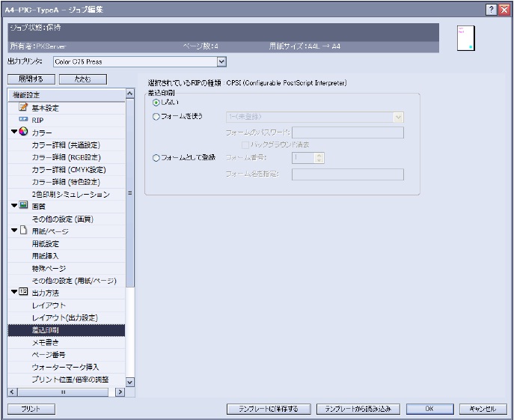Open the 出力プリンタ Color C75 Press dropdown

coord(221,61)
